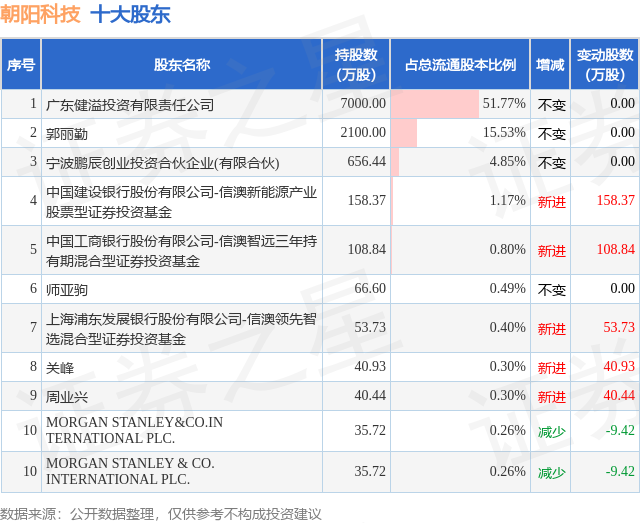Select the 占总流通股本比例 column header
This screenshot has height=523, width=640.
tap(460, 65)
